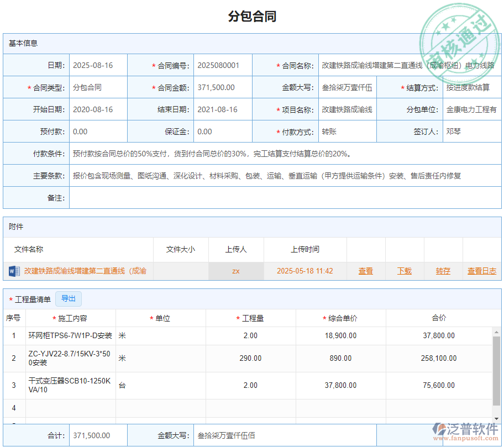Image resolution: width=504 pixels, height=447 pixels.
Task: Click 转存 to transfer the attachment
Action: (443, 271)
